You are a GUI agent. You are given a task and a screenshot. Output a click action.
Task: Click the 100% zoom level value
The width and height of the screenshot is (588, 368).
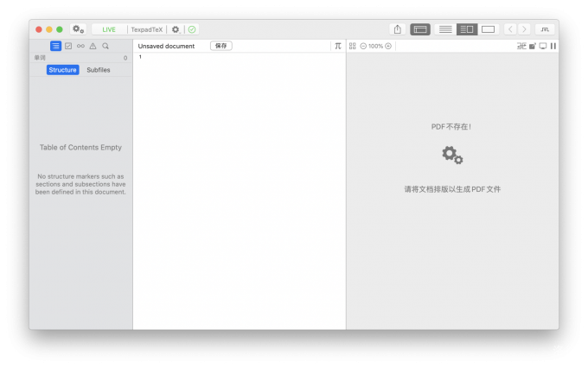tap(375, 46)
